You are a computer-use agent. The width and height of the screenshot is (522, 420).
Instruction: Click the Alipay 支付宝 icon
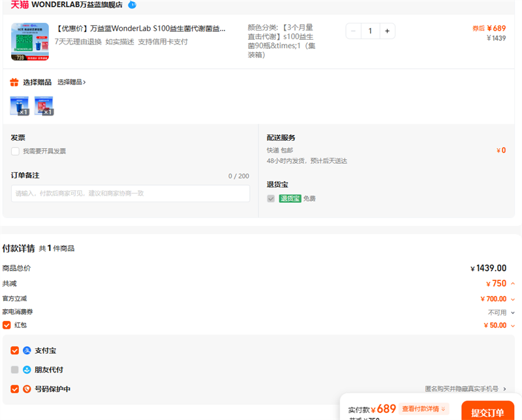(x=27, y=350)
